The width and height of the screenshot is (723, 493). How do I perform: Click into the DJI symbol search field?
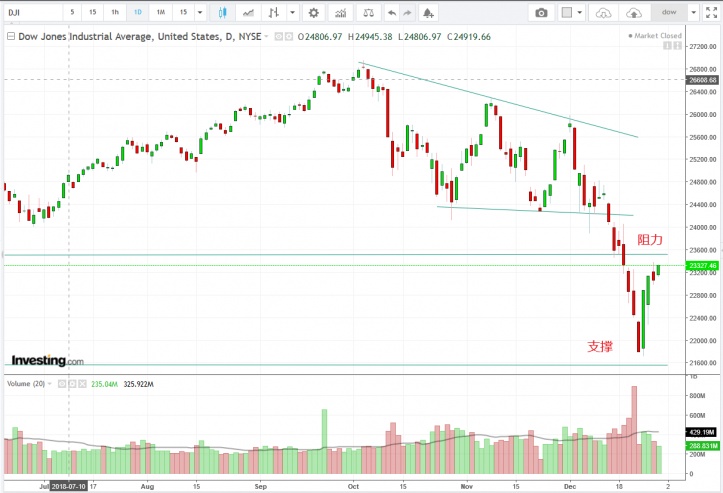pyautogui.click(x=33, y=12)
